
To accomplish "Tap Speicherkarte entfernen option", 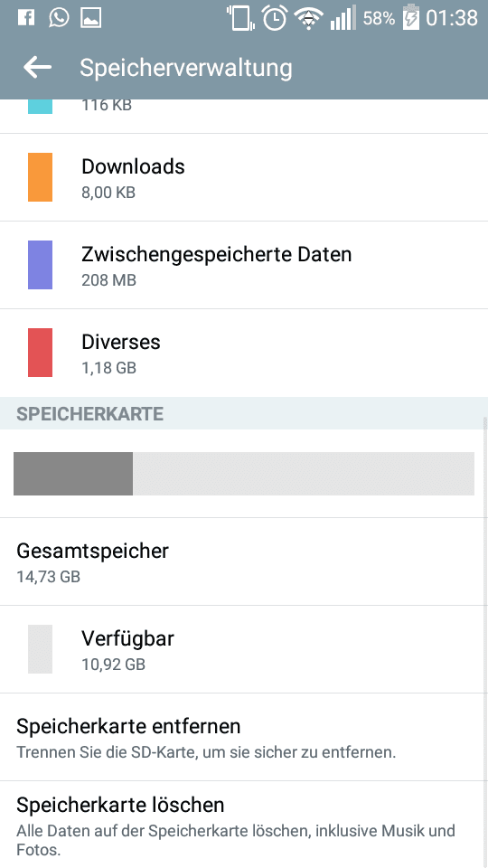I will tap(244, 738).
